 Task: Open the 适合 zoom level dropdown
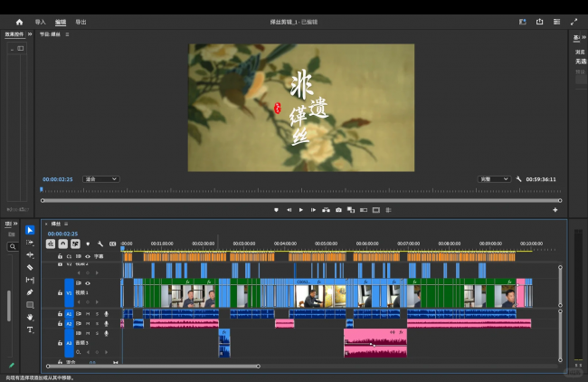tap(101, 179)
